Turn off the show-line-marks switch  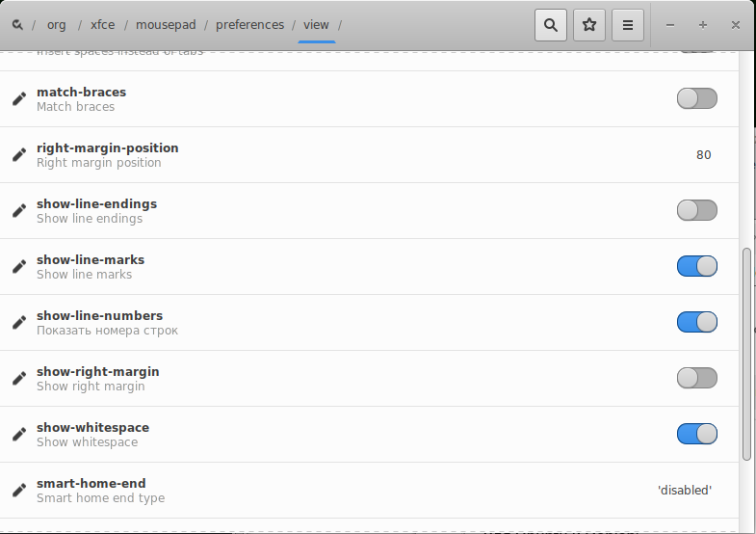pos(696,266)
